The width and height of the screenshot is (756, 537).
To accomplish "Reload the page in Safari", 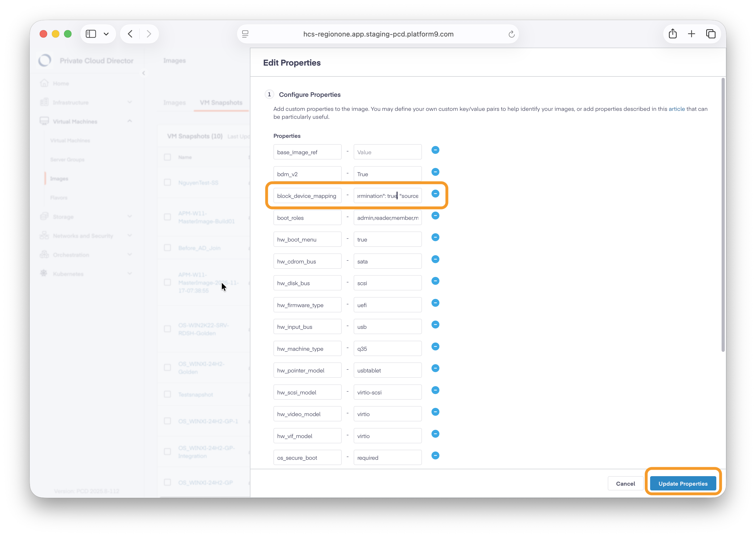I will tap(511, 34).
